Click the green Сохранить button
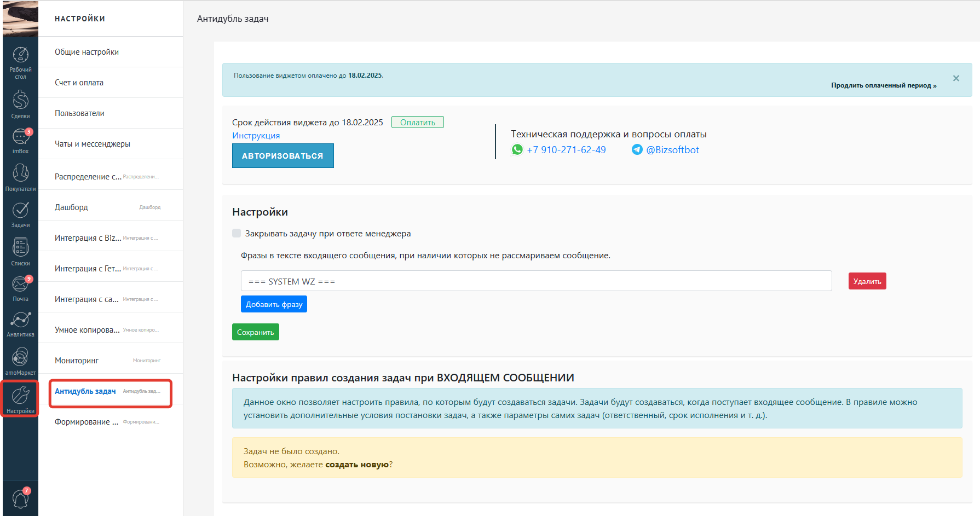 (x=255, y=332)
